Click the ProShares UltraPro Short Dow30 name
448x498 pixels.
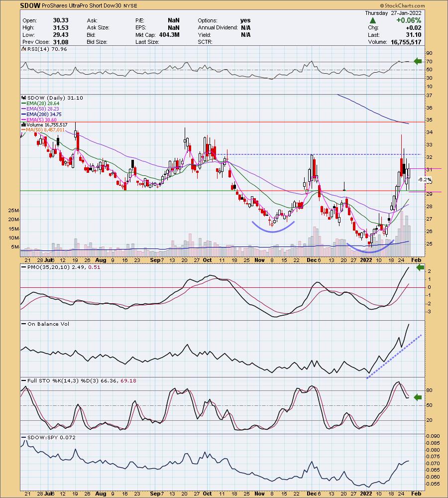82,5
